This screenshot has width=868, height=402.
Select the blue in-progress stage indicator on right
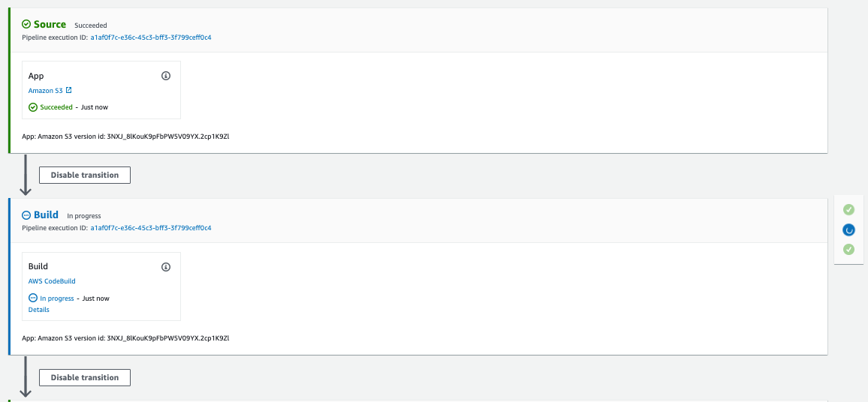pos(848,229)
